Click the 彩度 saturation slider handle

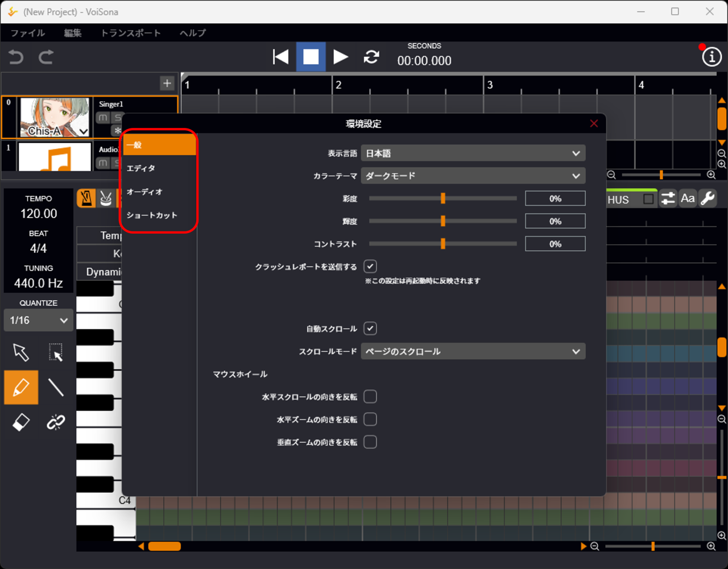tap(442, 198)
